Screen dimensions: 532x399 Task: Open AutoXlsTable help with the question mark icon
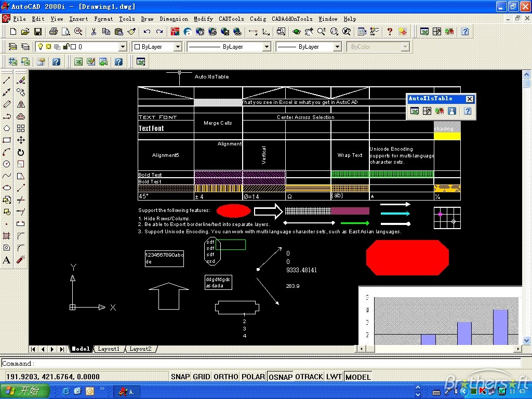point(467,111)
